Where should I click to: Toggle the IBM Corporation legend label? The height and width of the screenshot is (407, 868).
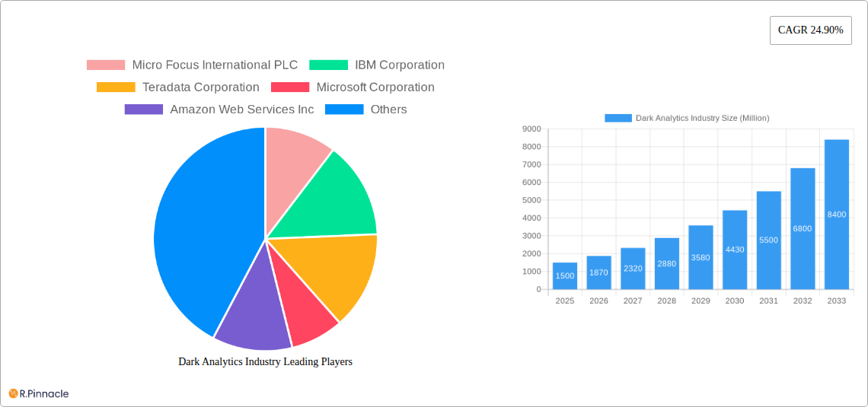tap(400, 65)
